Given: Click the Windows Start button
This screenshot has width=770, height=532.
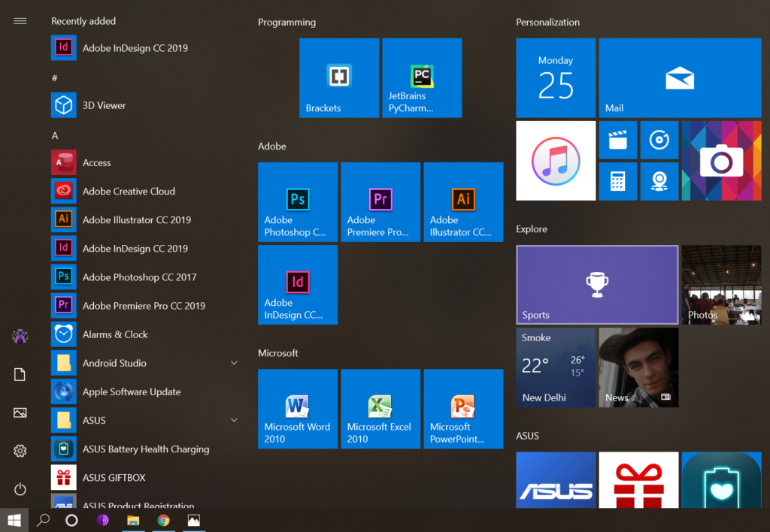Looking at the screenshot, I should tap(14, 520).
